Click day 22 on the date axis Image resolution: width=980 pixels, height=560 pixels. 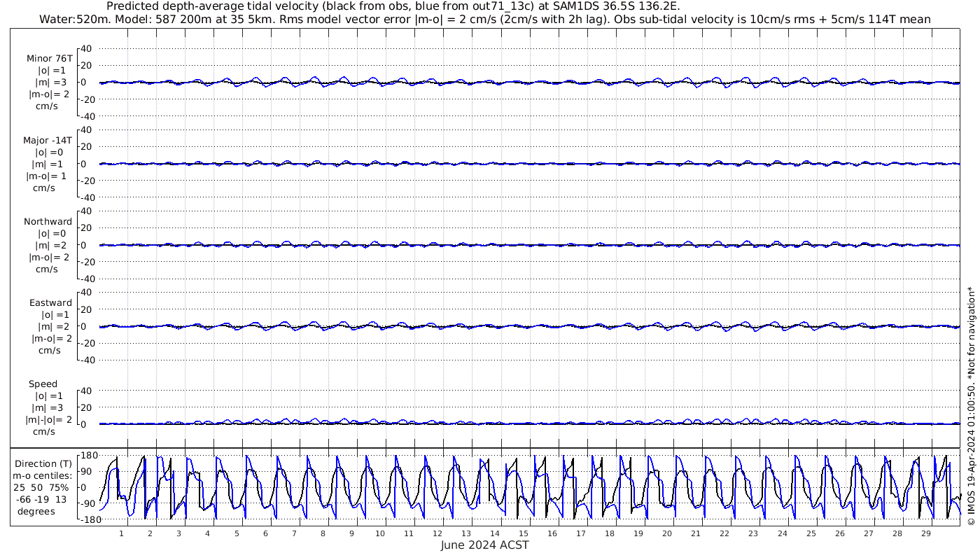pyautogui.click(x=724, y=533)
